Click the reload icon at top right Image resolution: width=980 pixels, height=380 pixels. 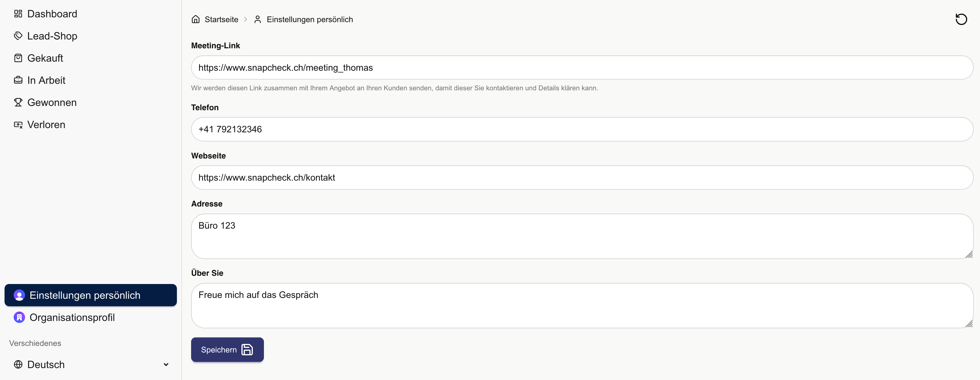pos(961,19)
